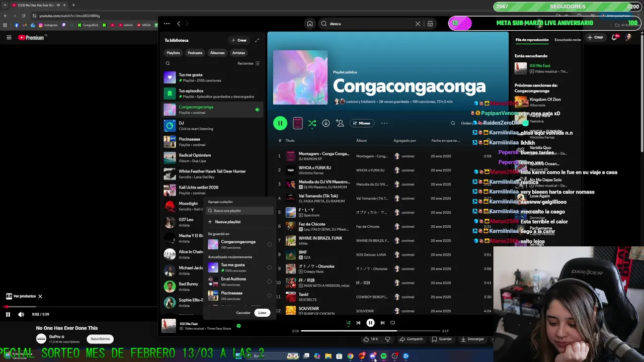The image size is (644, 362).
Task: Click the download playlist arrow icon
Action: [x=326, y=123]
